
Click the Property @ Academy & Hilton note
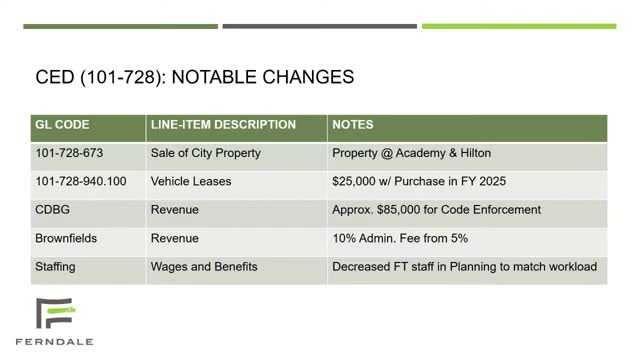coord(411,153)
